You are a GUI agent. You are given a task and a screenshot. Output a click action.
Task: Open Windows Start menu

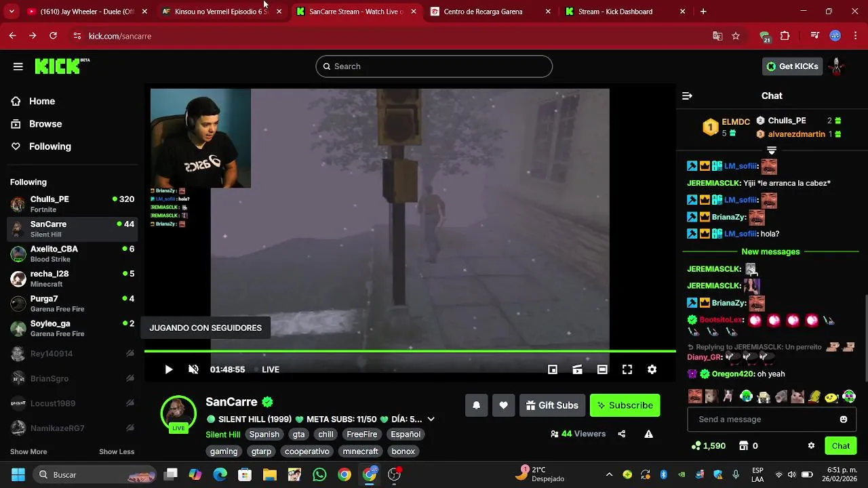click(x=18, y=474)
